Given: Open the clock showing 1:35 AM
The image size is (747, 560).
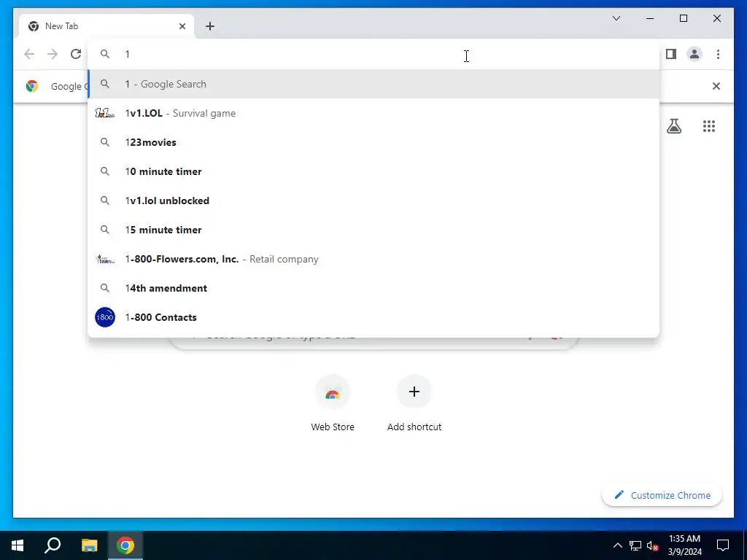Looking at the screenshot, I should coord(684,545).
